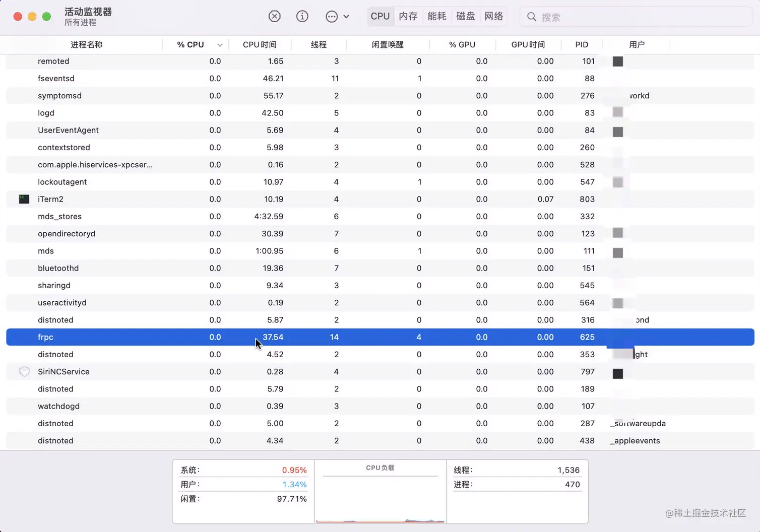Select the lockoutagent process row
Viewport: 760px width, 532px height.
coord(380,182)
